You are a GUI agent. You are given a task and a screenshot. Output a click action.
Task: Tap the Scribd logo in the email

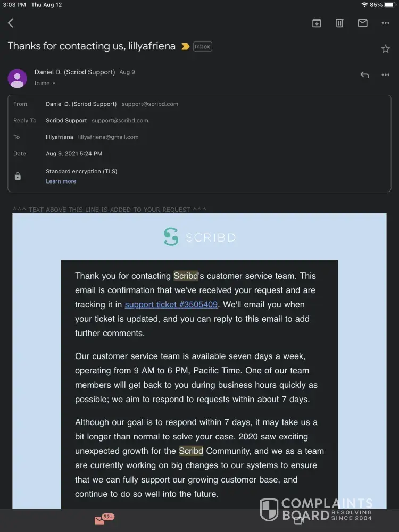(x=199, y=237)
